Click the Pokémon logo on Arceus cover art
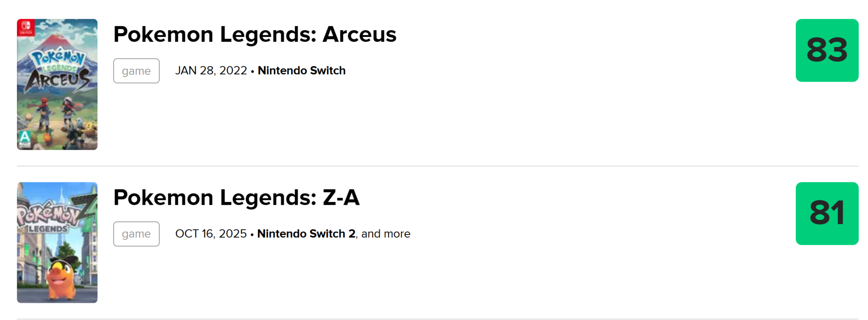This screenshot has width=868, height=320. (x=57, y=58)
